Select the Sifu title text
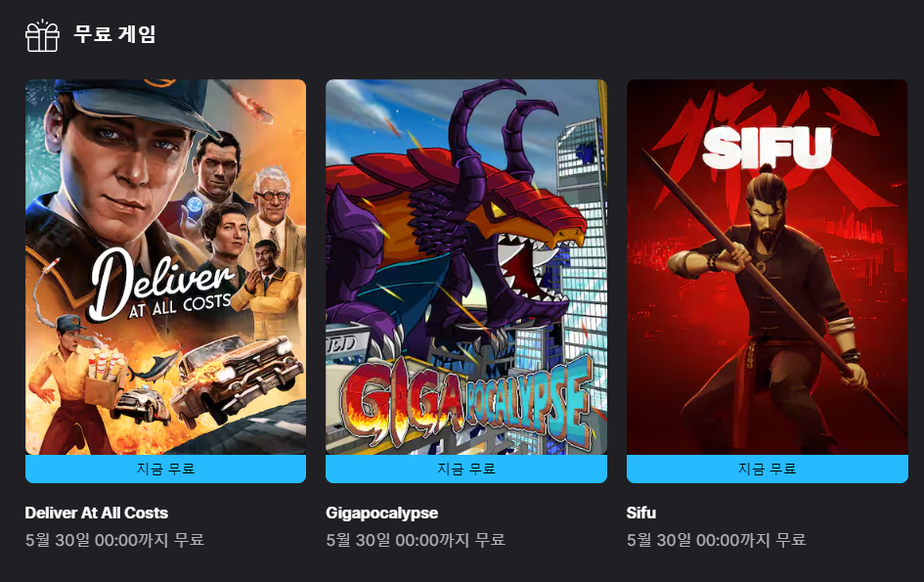This screenshot has width=924, height=582. click(641, 513)
